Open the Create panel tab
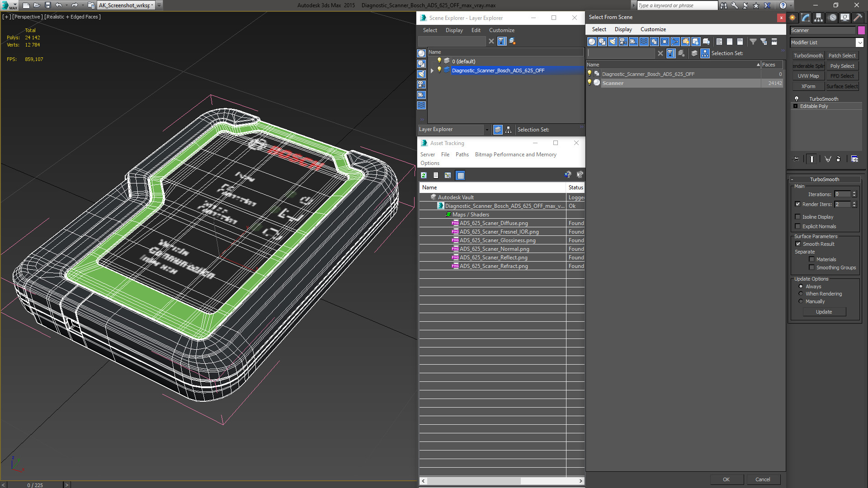Screen dimensions: 868x488 [793, 18]
